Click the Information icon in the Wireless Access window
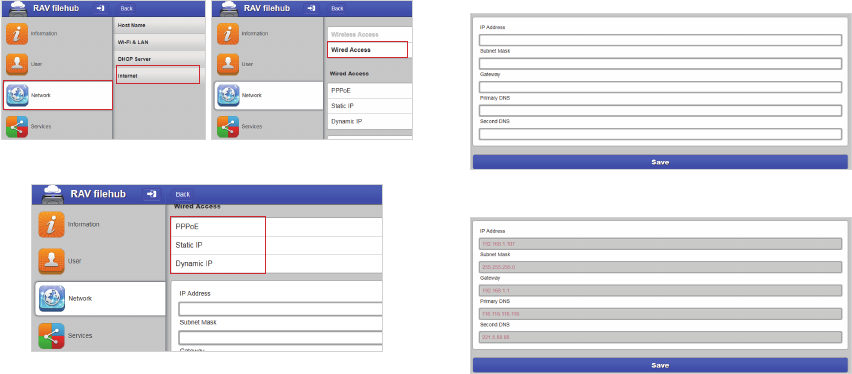The width and height of the screenshot is (852, 374). 228,34
